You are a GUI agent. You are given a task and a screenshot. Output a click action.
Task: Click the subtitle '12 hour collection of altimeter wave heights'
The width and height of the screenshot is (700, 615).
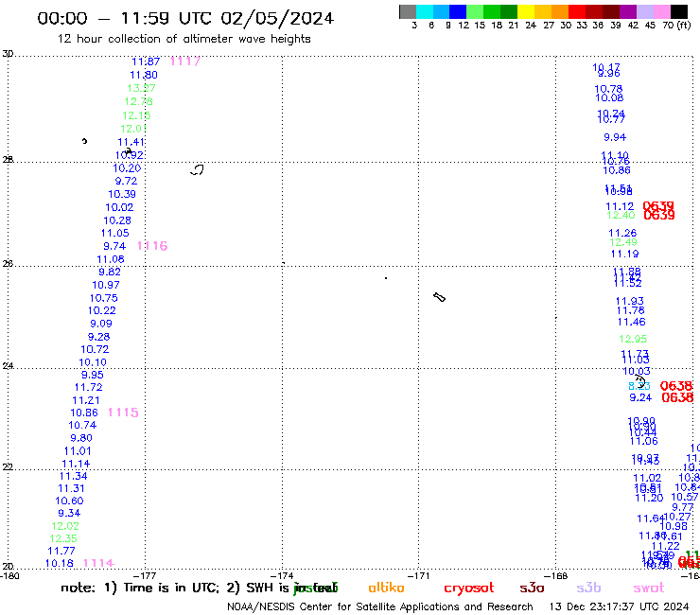point(184,39)
